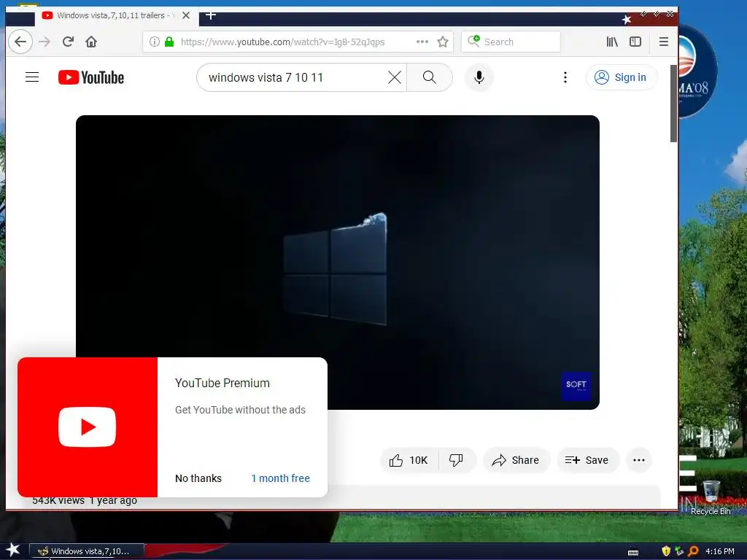Reload the page with the refresh icon

coord(68,42)
